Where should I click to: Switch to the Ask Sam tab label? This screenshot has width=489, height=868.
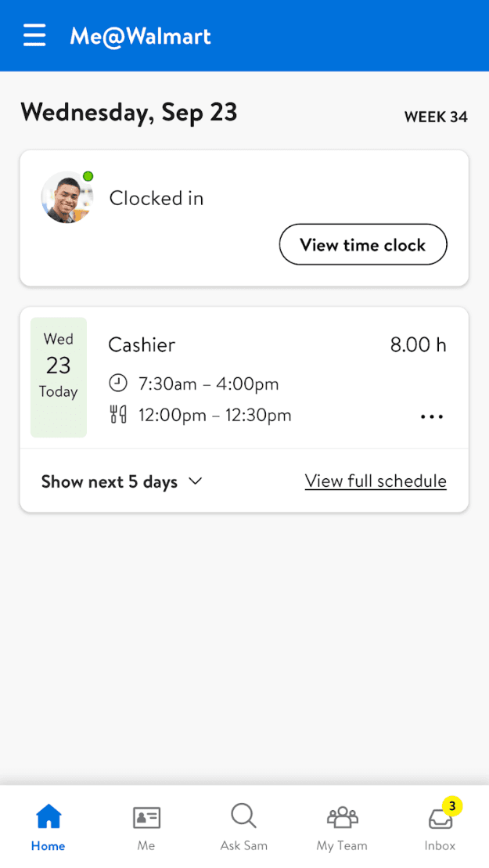coord(243,846)
